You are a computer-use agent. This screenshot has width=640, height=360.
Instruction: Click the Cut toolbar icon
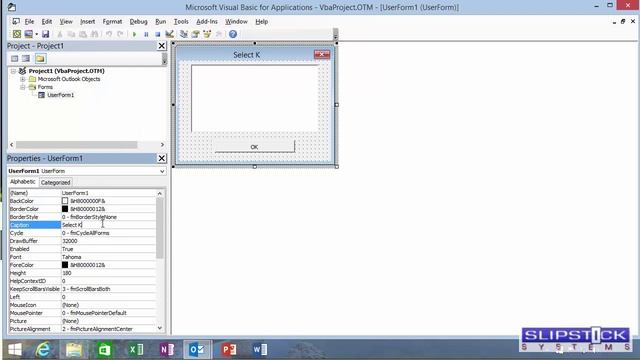[60, 34]
